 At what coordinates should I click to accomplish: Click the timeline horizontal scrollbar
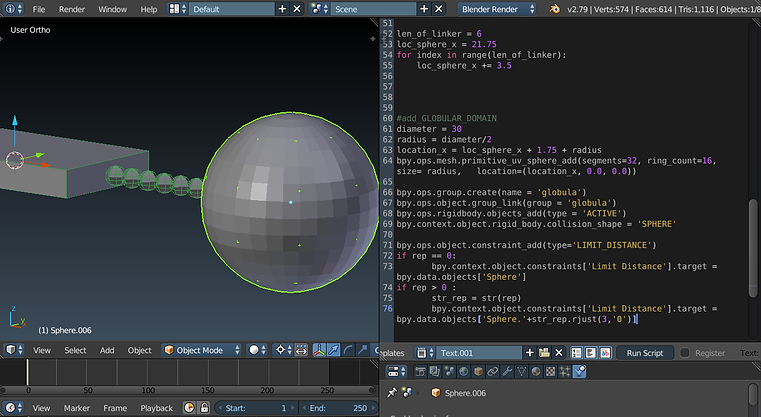[188, 390]
